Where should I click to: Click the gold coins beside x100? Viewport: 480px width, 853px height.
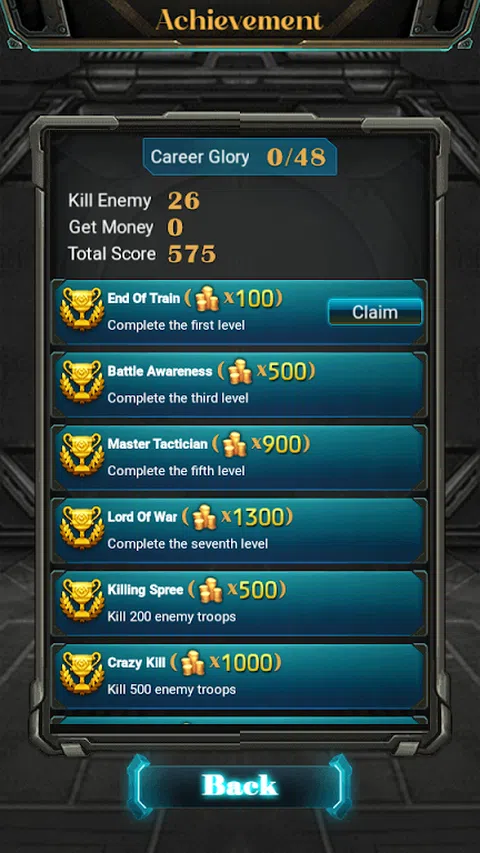[207, 299]
